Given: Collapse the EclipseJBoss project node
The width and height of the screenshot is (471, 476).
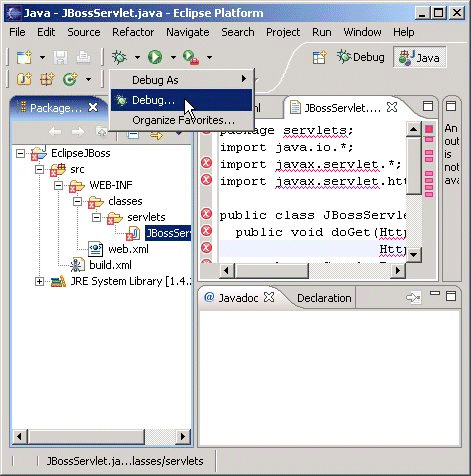Looking at the screenshot, I should tap(20, 153).
